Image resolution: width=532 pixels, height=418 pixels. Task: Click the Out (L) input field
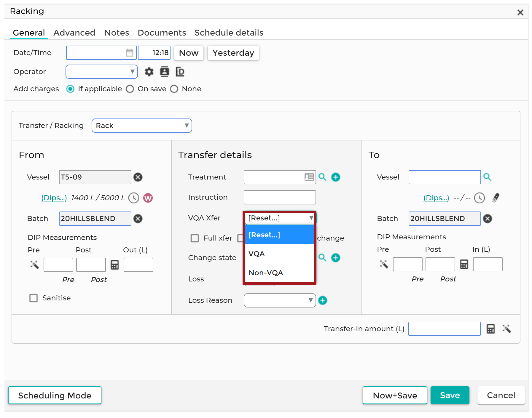click(x=138, y=265)
